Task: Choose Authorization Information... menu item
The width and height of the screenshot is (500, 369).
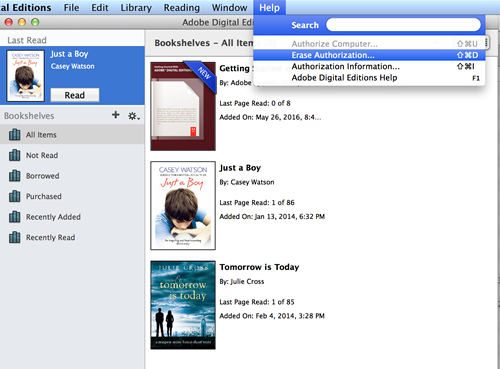Action: point(369,66)
